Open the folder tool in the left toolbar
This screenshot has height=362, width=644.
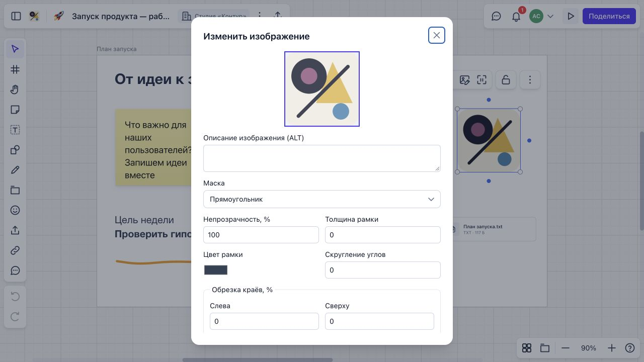tap(15, 190)
